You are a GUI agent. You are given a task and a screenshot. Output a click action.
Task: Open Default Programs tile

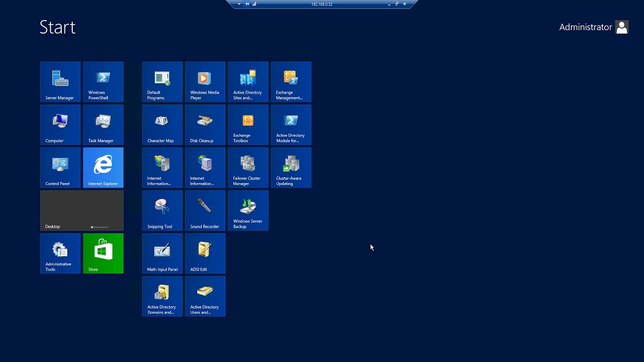(163, 82)
